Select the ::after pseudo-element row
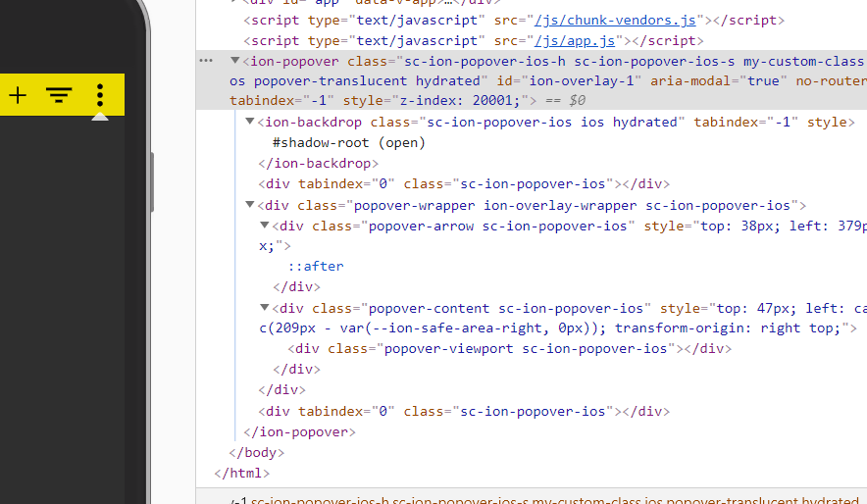Viewport: 867px width, 504px height. click(316, 267)
